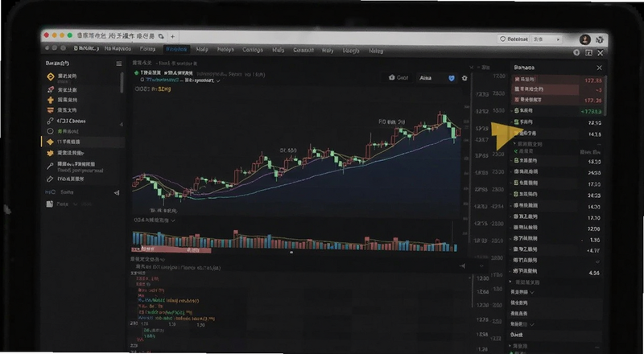Screen dimensions: 644x354
Task: Click the green status dot beside chart symbol
Action: coord(136,72)
